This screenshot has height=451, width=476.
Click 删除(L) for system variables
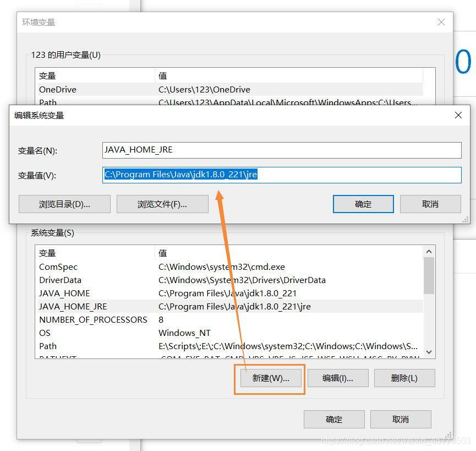404,378
